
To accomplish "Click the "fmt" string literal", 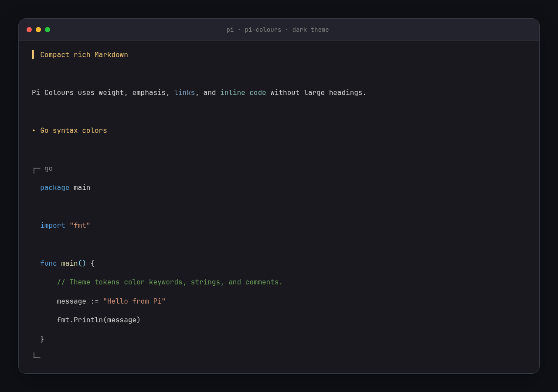I will point(80,226).
